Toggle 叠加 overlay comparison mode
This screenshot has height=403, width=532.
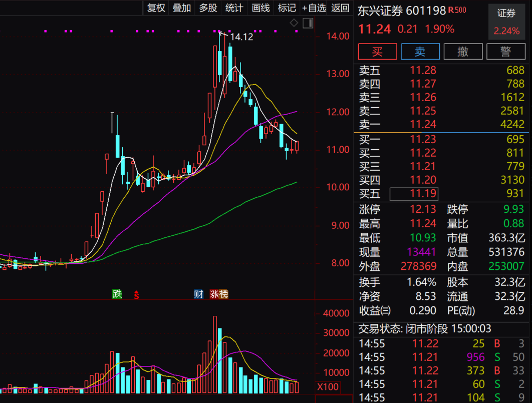pos(181,8)
